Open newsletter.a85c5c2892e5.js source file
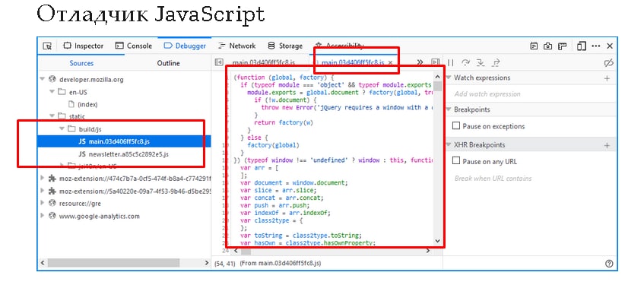Viewport: 644px width, 285px height. (x=123, y=154)
